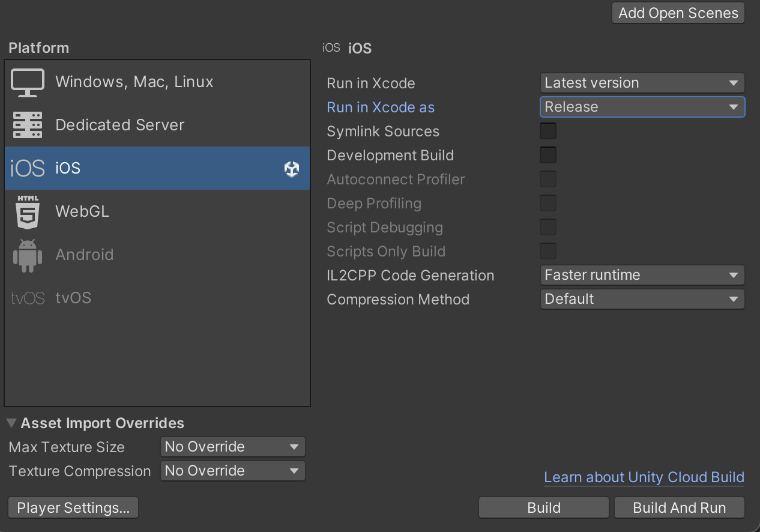Click the Windows, Mac, Linux monitor icon
The image size is (760, 532).
coord(28,82)
